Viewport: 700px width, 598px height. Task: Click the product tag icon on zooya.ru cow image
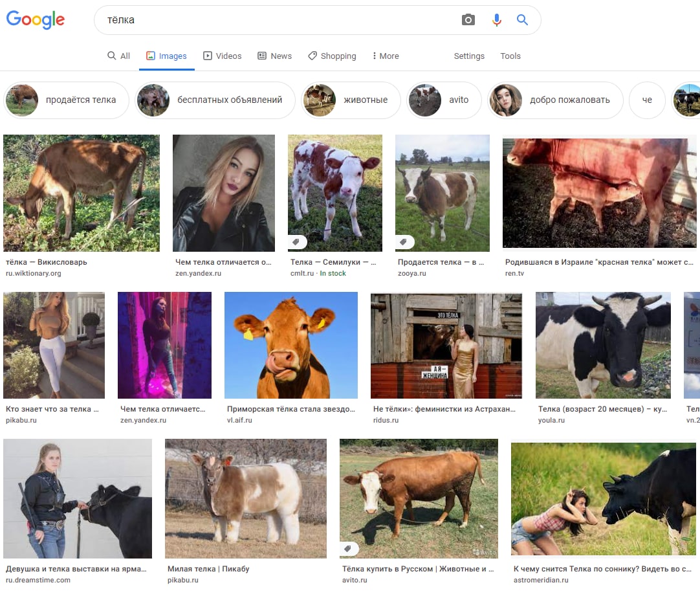(x=404, y=242)
